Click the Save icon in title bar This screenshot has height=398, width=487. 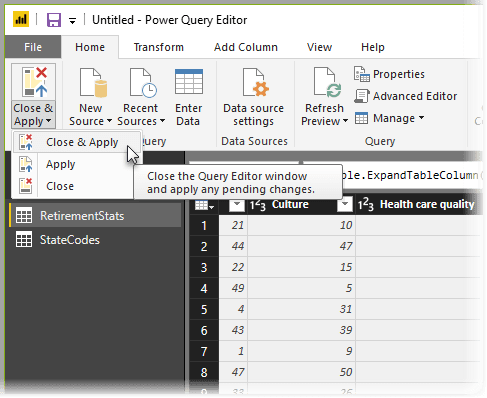point(54,20)
